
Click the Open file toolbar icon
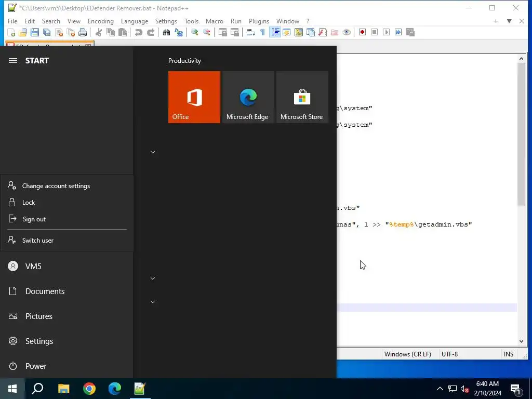click(23, 32)
